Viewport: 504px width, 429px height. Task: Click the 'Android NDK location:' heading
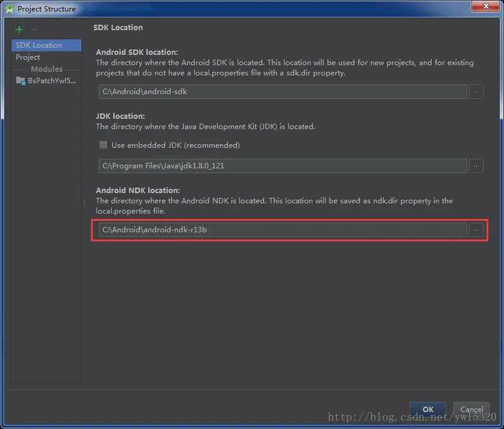click(x=137, y=191)
